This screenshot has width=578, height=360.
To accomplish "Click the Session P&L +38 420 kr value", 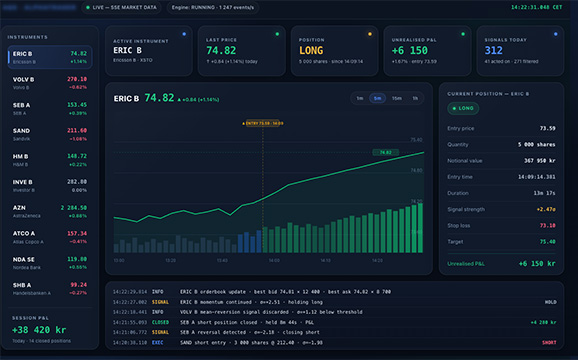I will click(39, 330).
